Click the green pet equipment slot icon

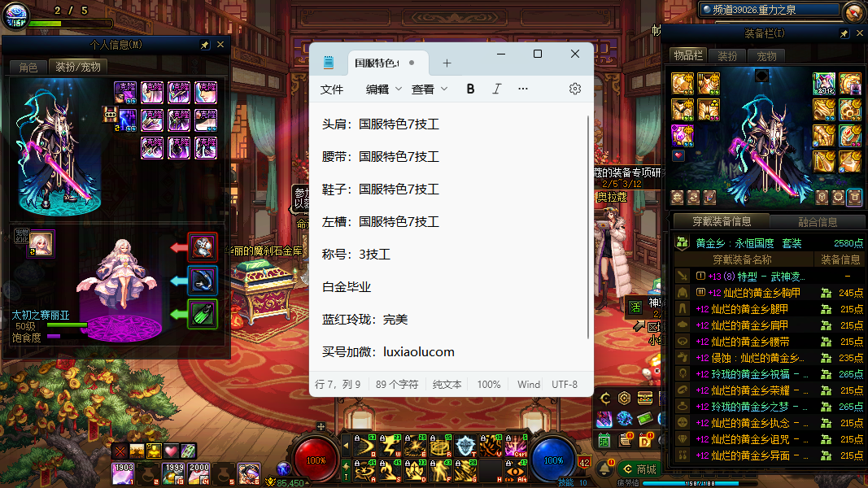coord(202,314)
